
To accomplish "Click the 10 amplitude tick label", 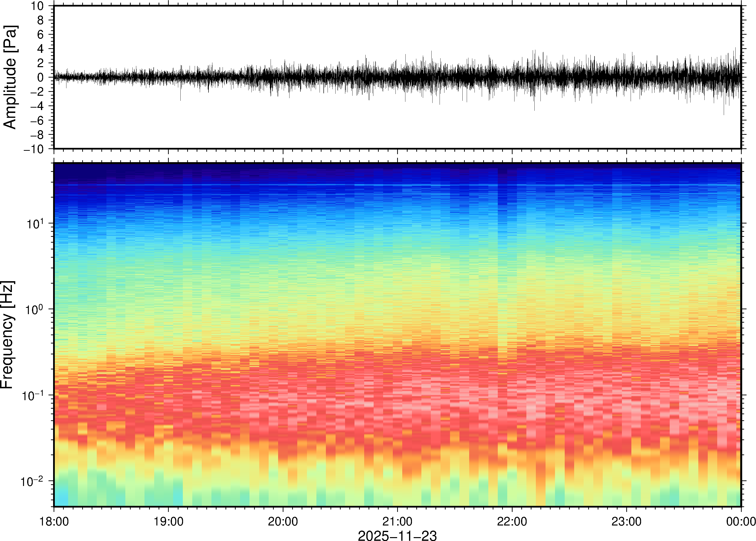I will click(37, 6).
